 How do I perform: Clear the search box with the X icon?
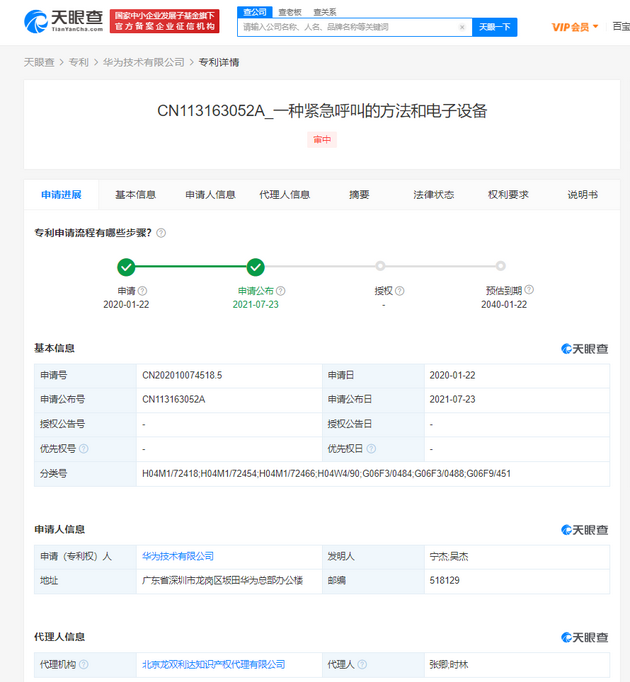pos(462,27)
